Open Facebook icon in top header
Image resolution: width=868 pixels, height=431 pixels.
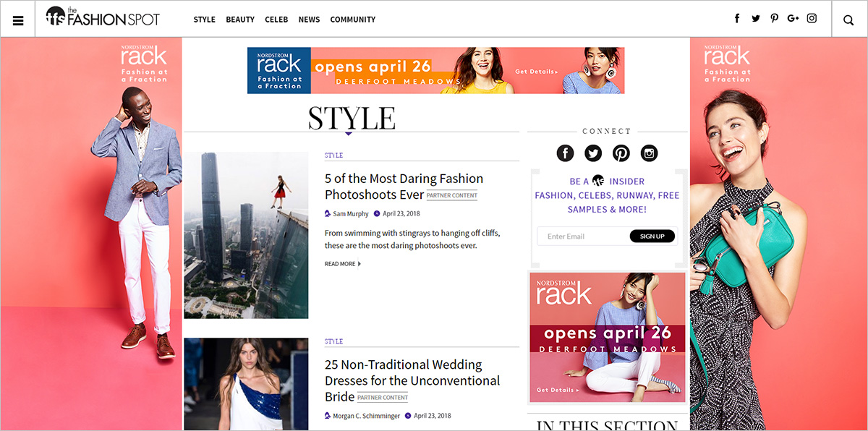click(737, 19)
